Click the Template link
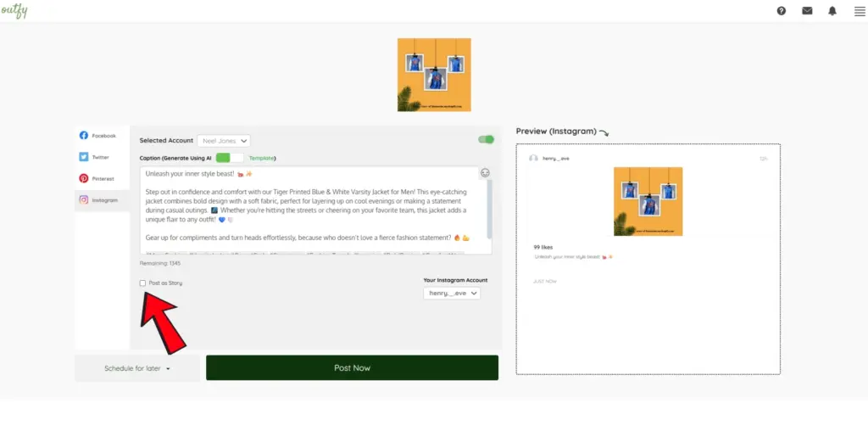The image size is (868, 426). pyautogui.click(x=262, y=158)
